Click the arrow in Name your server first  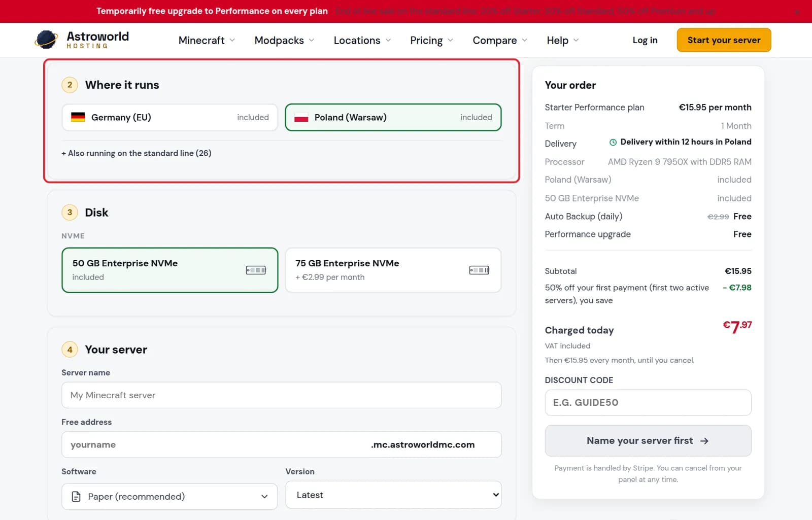coord(704,441)
